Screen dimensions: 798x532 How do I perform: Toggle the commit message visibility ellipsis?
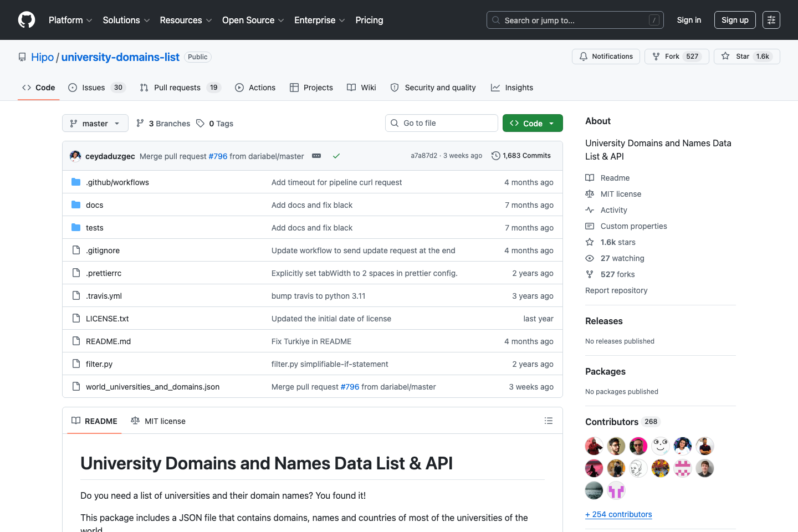click(316, 156)
